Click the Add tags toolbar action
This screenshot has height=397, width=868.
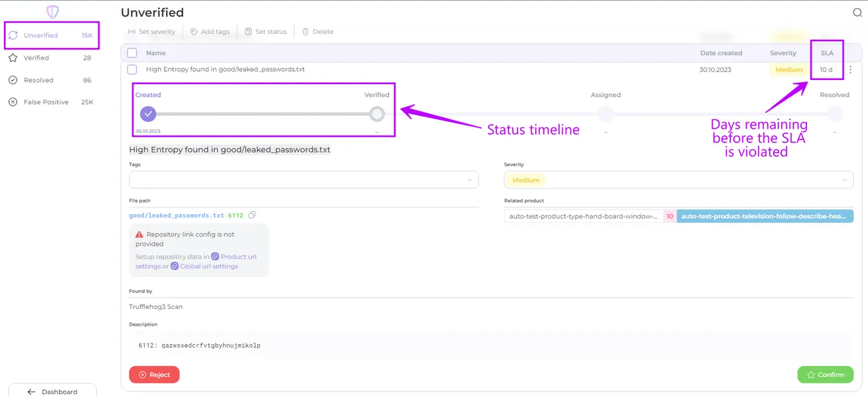tap(210, 32)
